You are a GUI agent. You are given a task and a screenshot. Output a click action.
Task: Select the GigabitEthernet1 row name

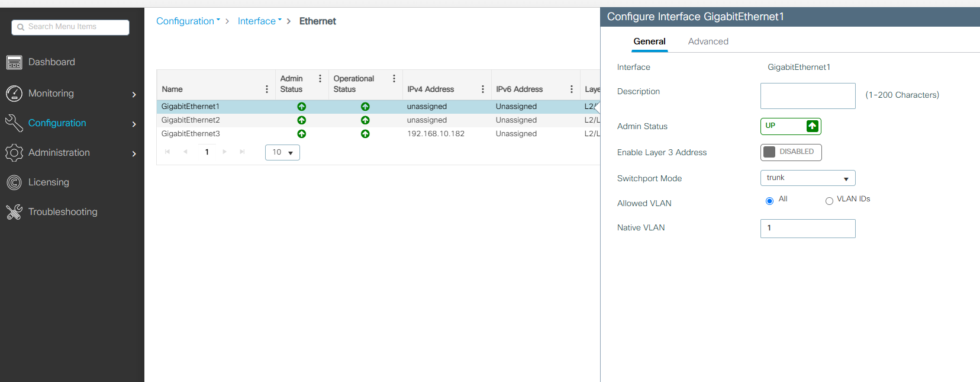(x=191, y=107)
